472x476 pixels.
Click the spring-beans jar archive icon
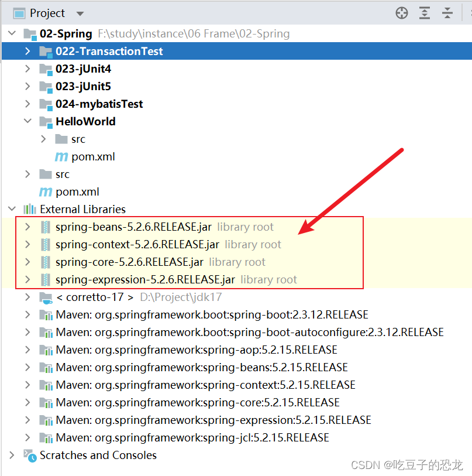coord(46,227)
